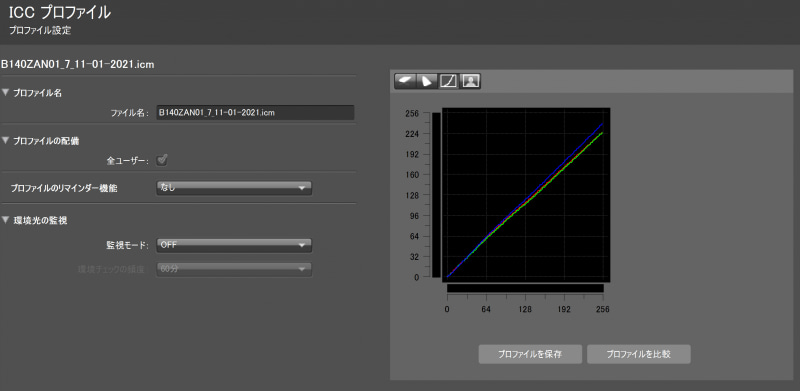Toggle the 全ユーザー checkbox
The image size is (800, 391).
tap(162, 160)
